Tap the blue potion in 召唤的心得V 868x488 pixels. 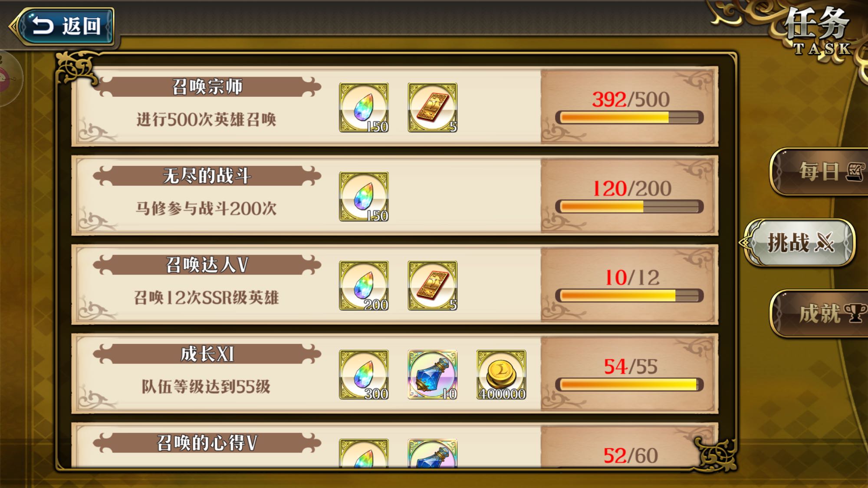432,453
